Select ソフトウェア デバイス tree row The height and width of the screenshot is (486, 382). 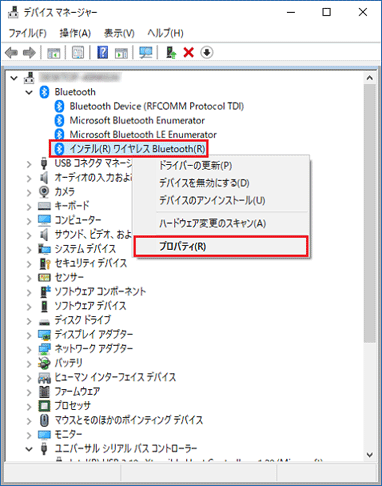pyautogui.click(x=90, y=306)
